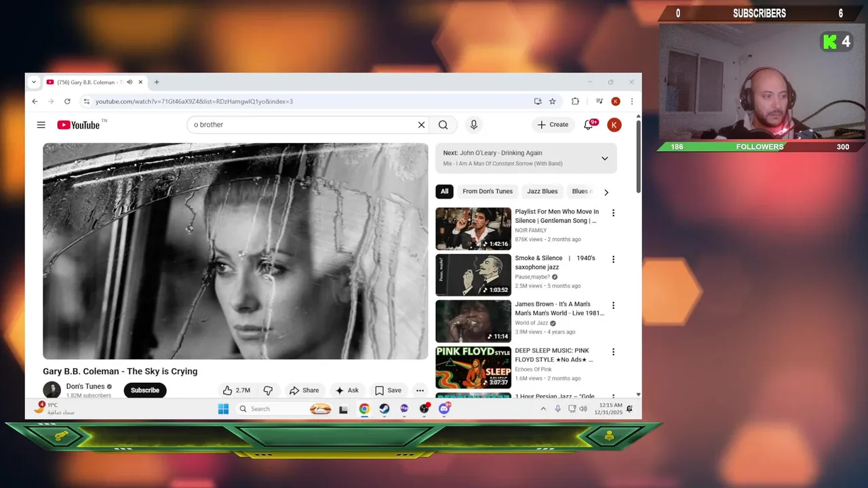
Task: Share this video
Action: pyautogui.click(x=304, y=390)
